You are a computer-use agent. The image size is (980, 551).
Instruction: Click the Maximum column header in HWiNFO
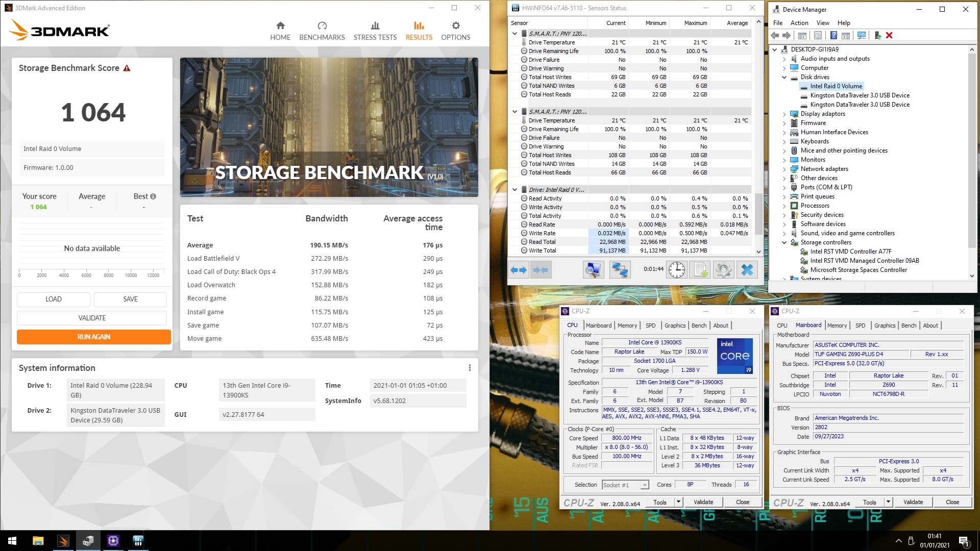tap(690, 23)
